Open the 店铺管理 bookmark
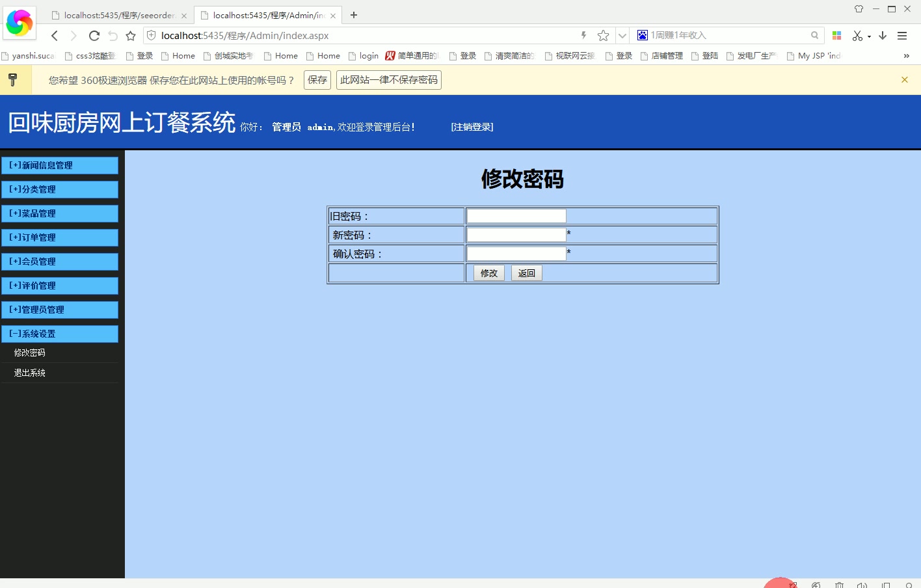This screenshot has width=921, height=588. pos(661,56)
